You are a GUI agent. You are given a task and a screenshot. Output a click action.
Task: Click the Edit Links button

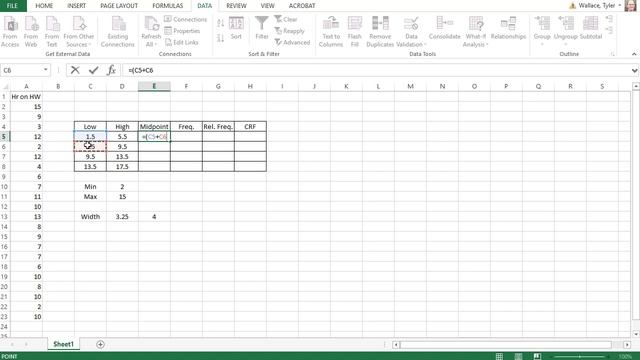click(x=182, y=42)
